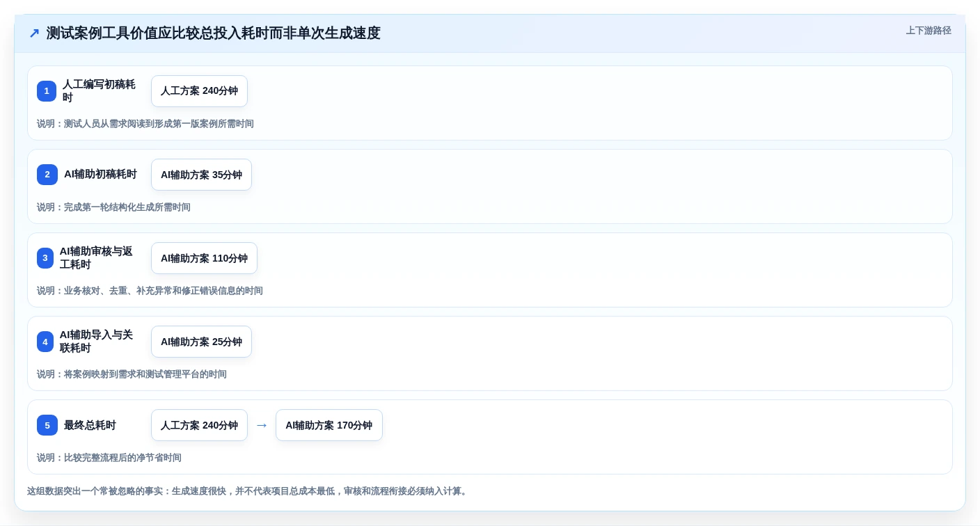Click the AI辅助导入与关联耗时 step label
This screenshot has width=980, height=526.
pos(96,342)
